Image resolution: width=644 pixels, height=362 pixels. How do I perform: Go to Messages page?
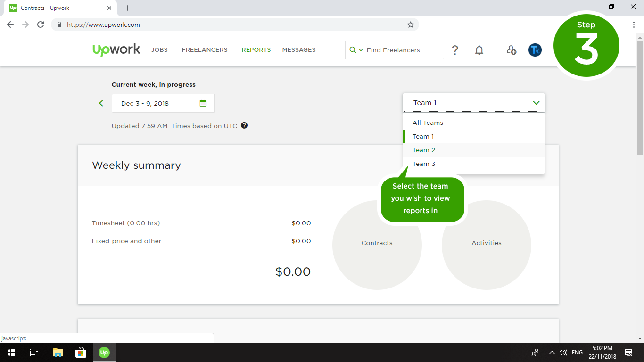(299, 49)
